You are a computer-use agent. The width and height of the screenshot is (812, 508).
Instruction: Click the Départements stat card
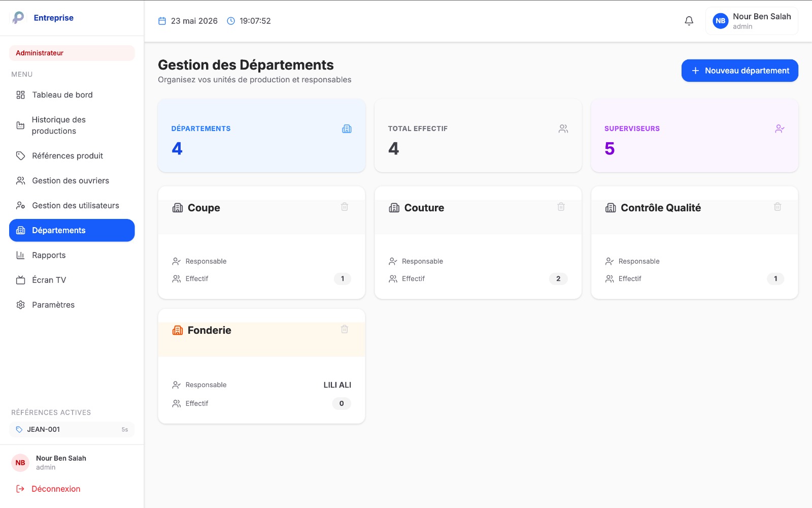point(262,136)
